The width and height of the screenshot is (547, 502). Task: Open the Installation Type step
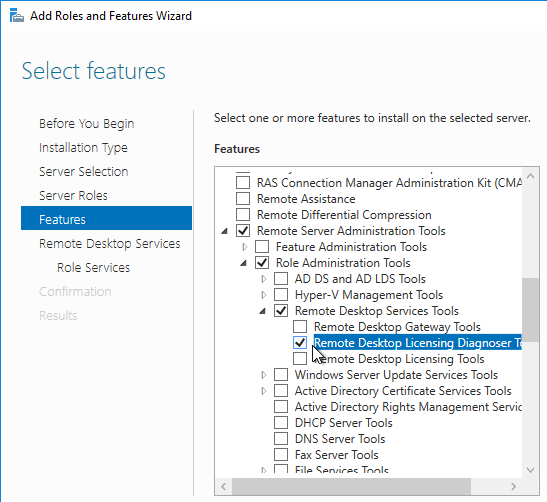(83, 148)
